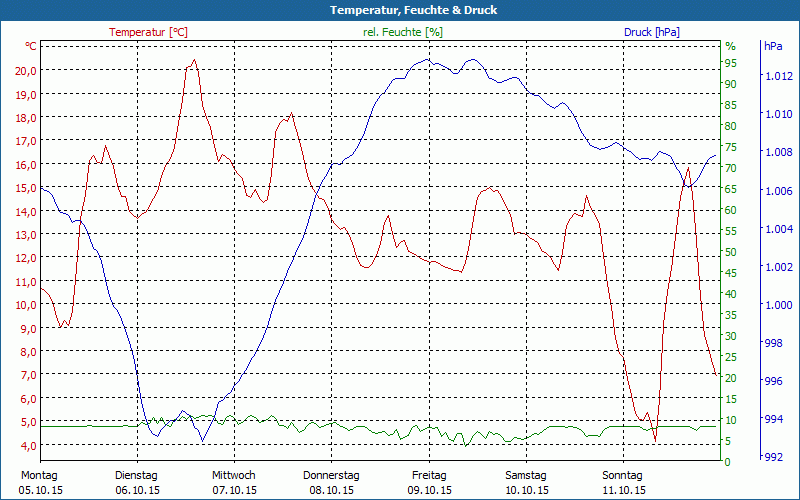Click the Dienstag 06.10.15 date label
Viewport: 800px width, 500px height.
137,482
